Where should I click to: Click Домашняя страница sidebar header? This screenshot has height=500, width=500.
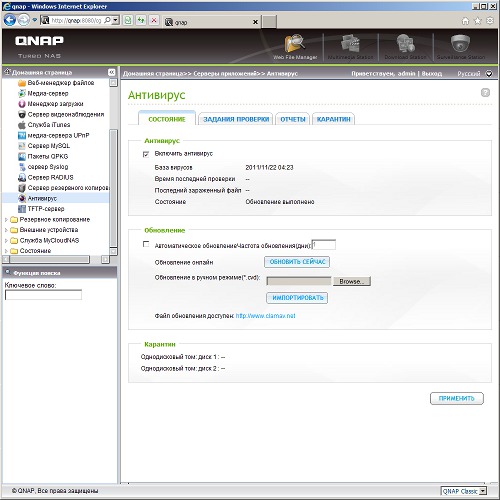tap(42, 72)
